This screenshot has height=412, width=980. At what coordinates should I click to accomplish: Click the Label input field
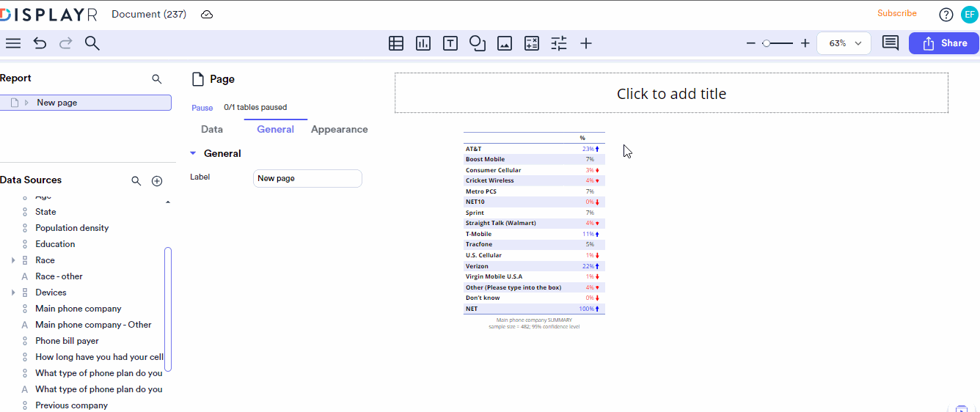[307, 178]
